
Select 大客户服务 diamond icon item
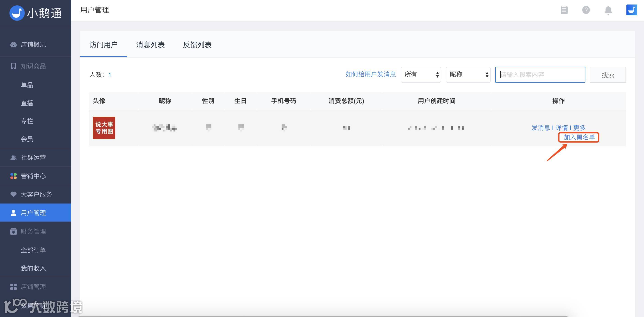[36, 194]
